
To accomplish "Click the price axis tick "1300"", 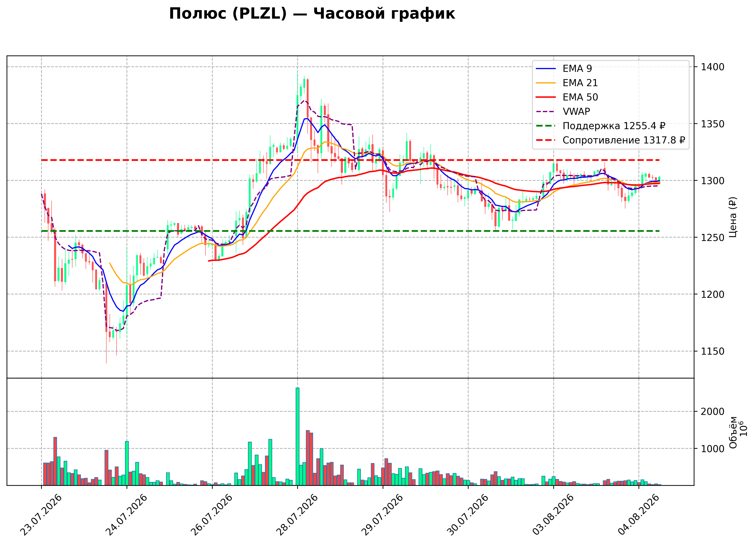I will (713, 181).
